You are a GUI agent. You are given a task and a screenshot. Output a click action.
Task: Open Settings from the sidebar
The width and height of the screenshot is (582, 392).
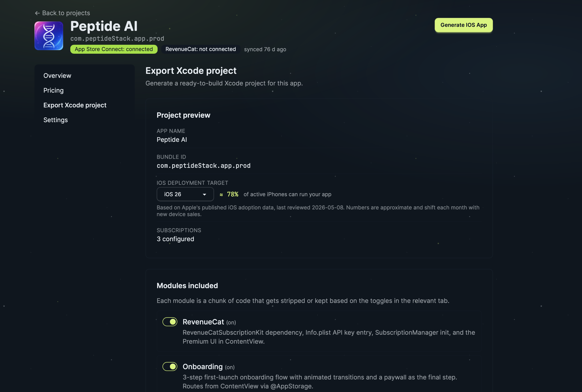point(56,120)
